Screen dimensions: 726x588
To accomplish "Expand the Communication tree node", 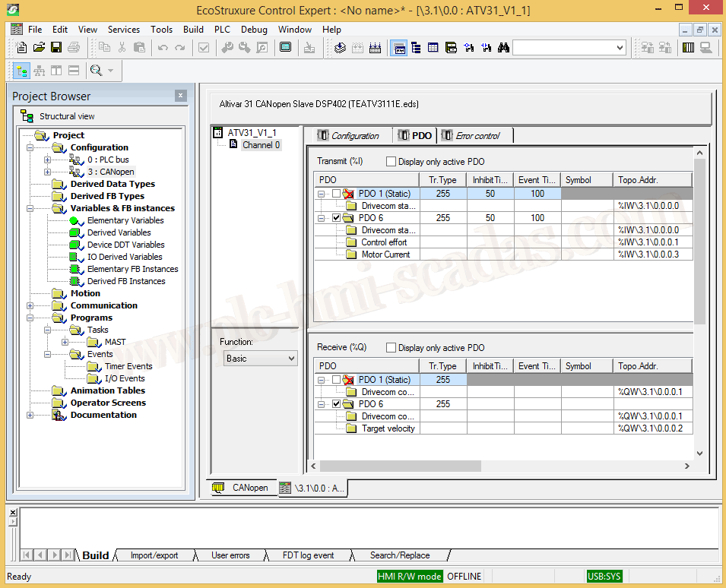I will [x=30, y=305].
